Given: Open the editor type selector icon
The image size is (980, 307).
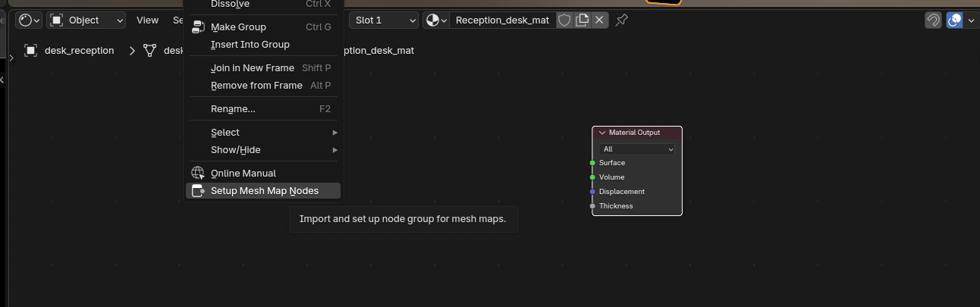Looking at the screenshot, I should click(29, 20).
